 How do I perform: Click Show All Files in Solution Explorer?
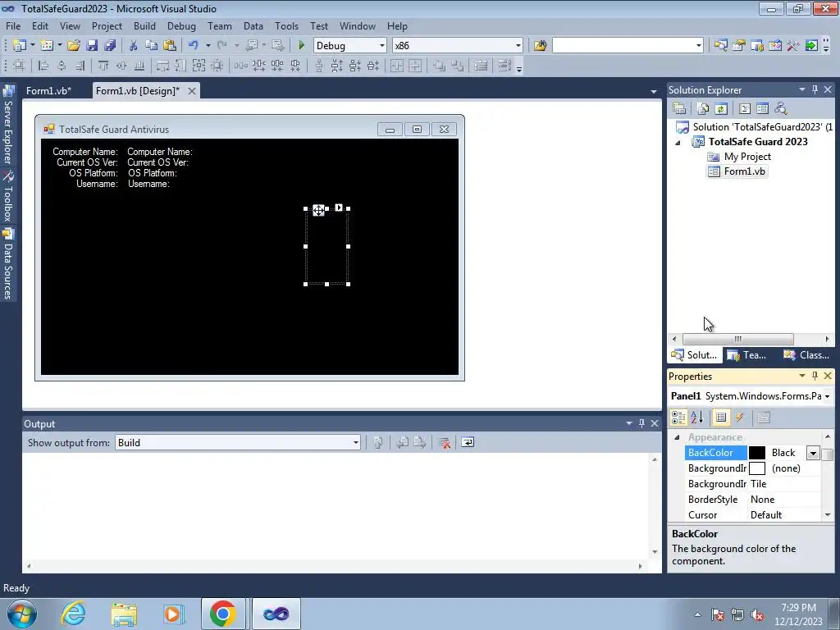(x=703, y=109)
